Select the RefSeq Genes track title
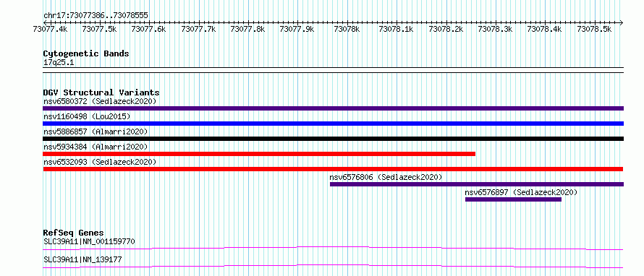Screen dimensions: 644x276 74,233
